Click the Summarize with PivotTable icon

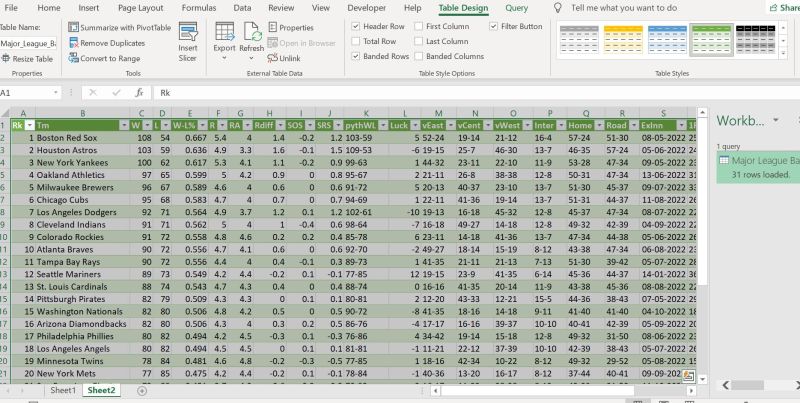tap(73, 27)
